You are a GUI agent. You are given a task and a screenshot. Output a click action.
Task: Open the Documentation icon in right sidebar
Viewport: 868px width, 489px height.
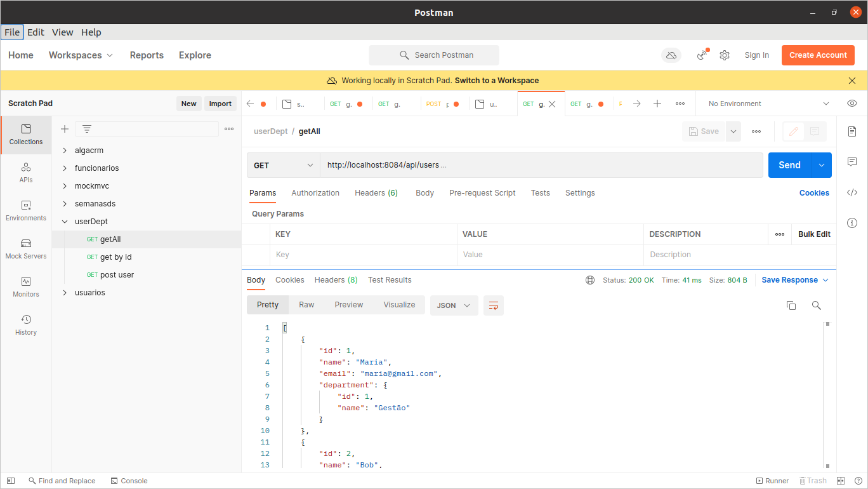point(852,131)
